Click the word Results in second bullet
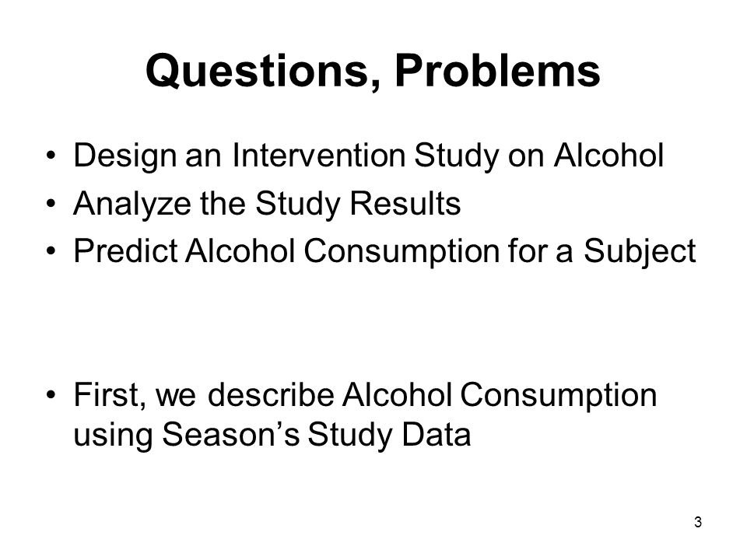The image size is (747, 560). (x=405, y=203)
